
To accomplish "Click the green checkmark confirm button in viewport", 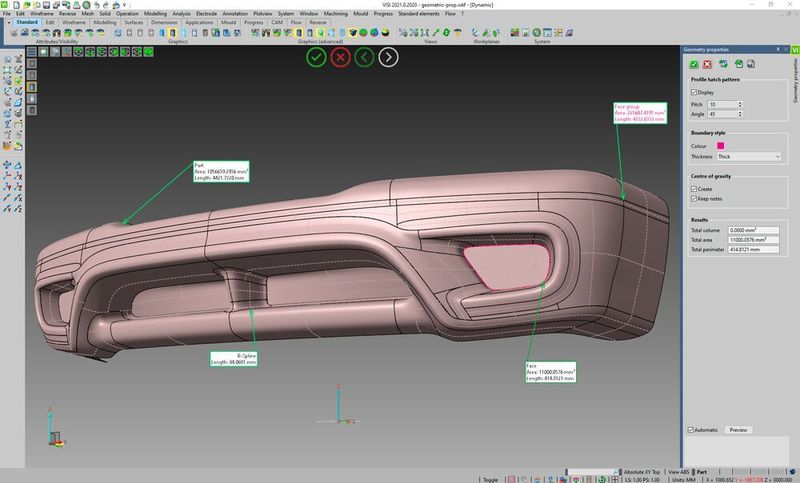I will click(x=316, y=57).
